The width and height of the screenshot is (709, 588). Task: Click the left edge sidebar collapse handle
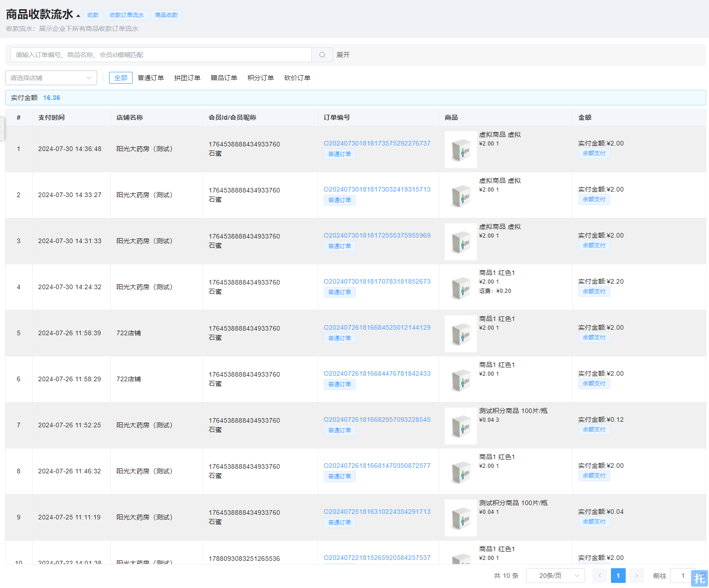pos(2,128)
